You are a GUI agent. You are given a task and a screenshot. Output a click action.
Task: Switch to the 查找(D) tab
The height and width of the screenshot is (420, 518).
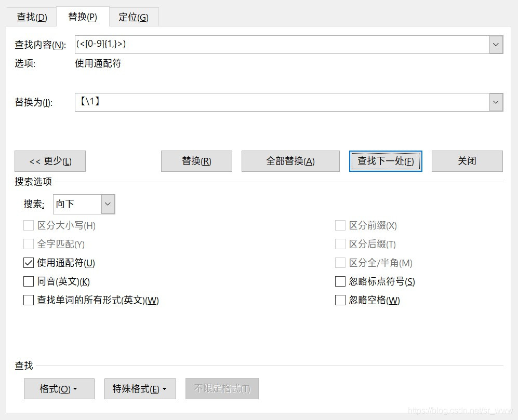[32, 17]
